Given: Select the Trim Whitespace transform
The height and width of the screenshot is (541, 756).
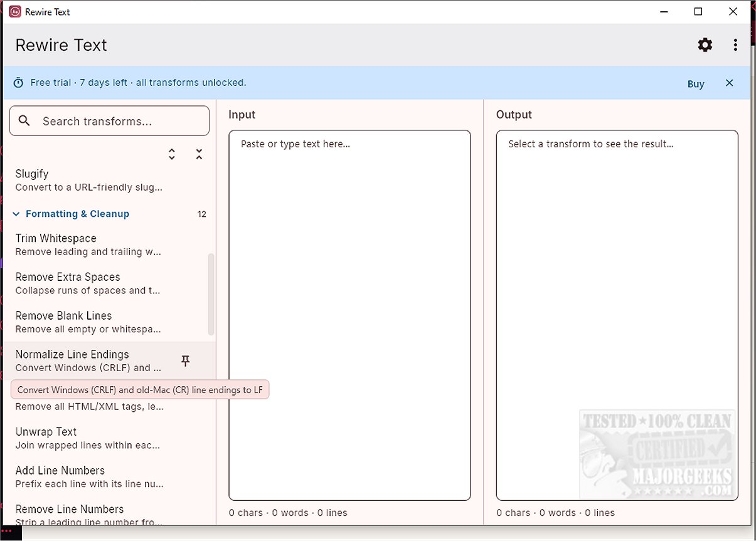Looking at the screenshot, I should (109, 244).
